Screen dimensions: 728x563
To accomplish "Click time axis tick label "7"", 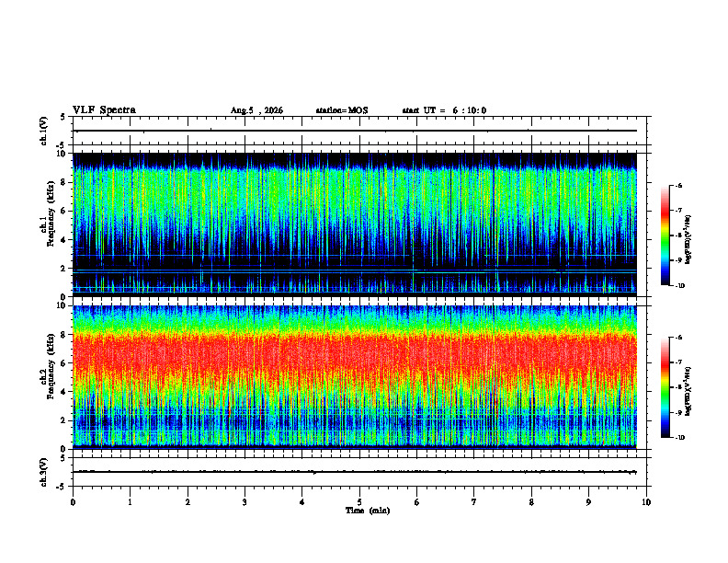I will pos(474,502).
